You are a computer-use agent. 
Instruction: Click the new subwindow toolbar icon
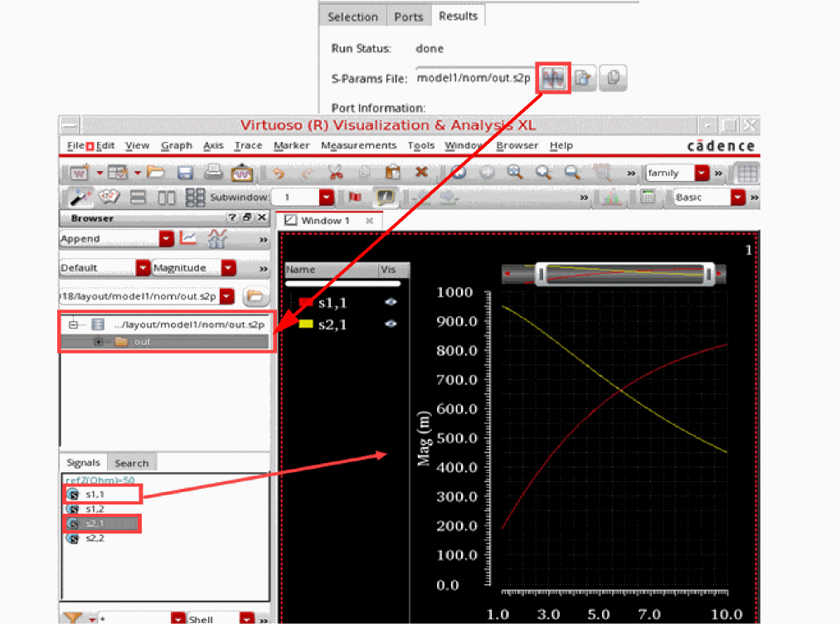click(117, 173)
